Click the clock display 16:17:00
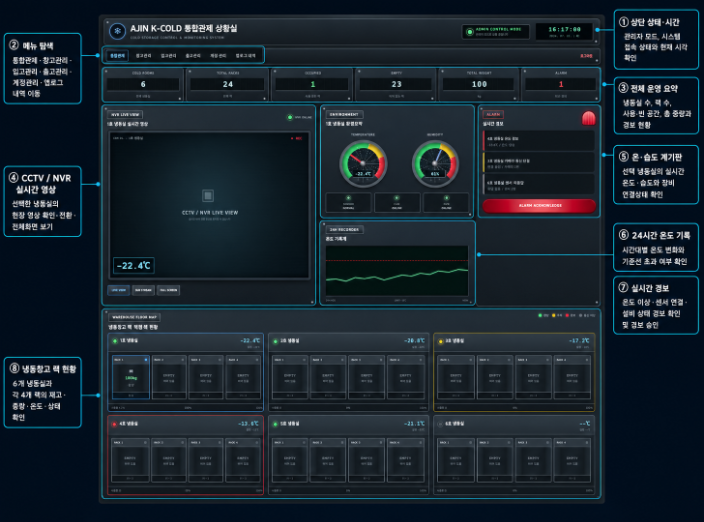 (x=564, y=31)
